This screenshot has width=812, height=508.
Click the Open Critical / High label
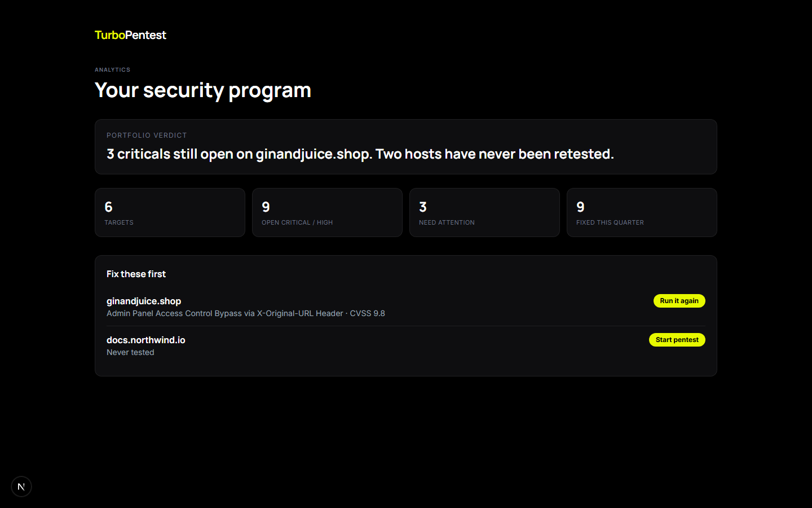(x=297, y=222)
